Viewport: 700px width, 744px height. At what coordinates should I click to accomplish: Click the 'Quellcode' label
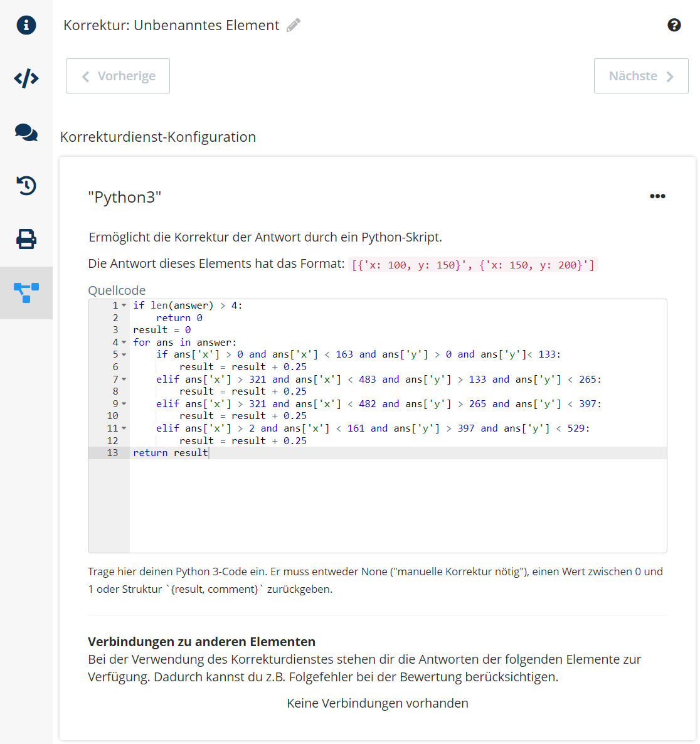117,290
